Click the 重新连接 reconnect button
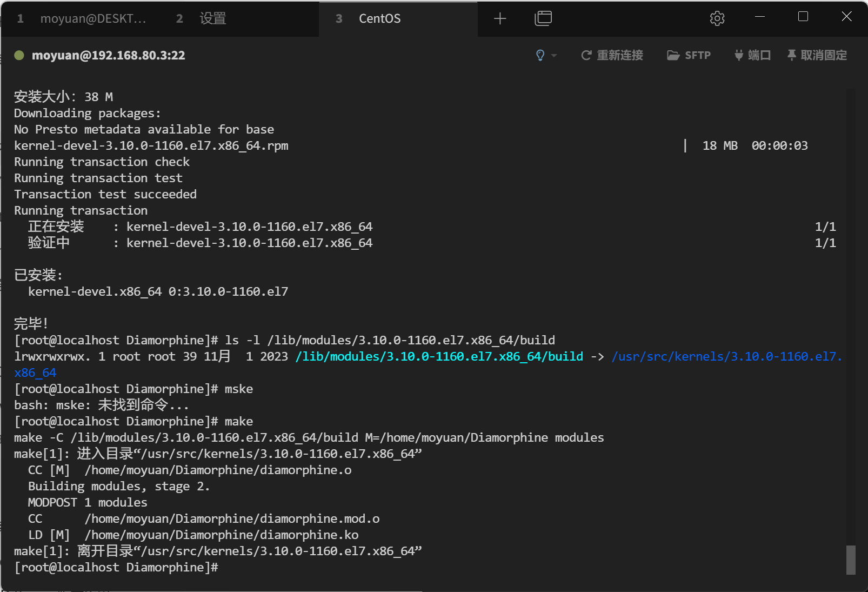868x592 pixels. pyautogui.click(x=612, y=55)
